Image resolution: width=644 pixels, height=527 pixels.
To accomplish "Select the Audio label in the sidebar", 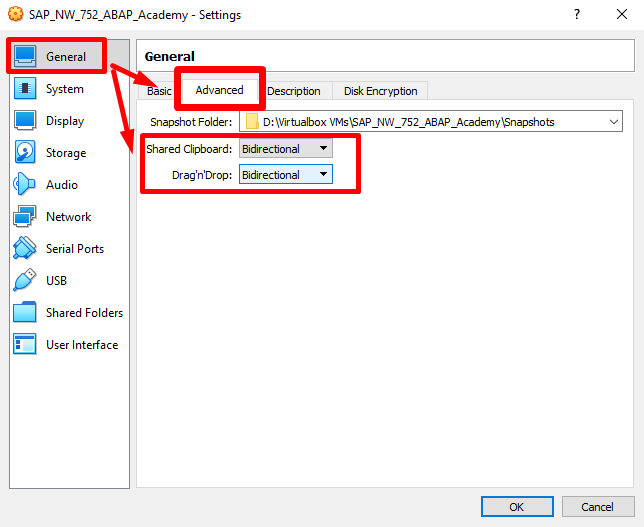I will pyautogui.click(x=62, y=185).
